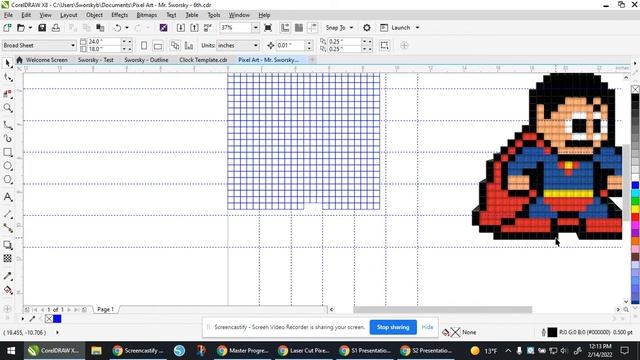Select the Color Eyedropper tool
Viewport: 640px width, 360px height.
pos(8,276)
